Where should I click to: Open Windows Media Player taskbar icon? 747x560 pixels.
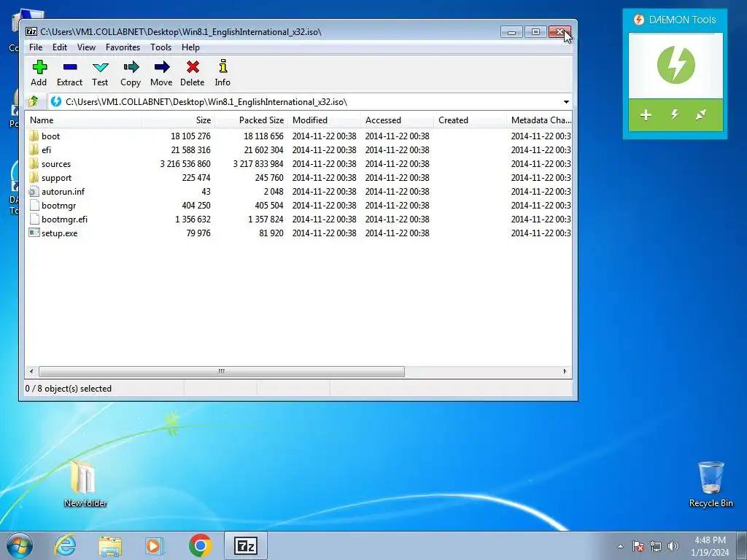[155, 545]
